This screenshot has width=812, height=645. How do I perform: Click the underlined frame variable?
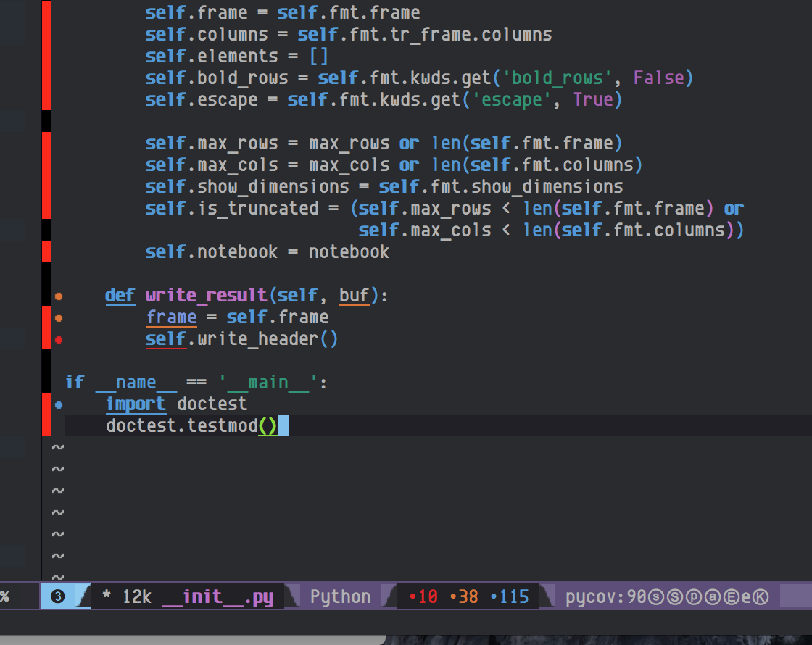point(171,317)
